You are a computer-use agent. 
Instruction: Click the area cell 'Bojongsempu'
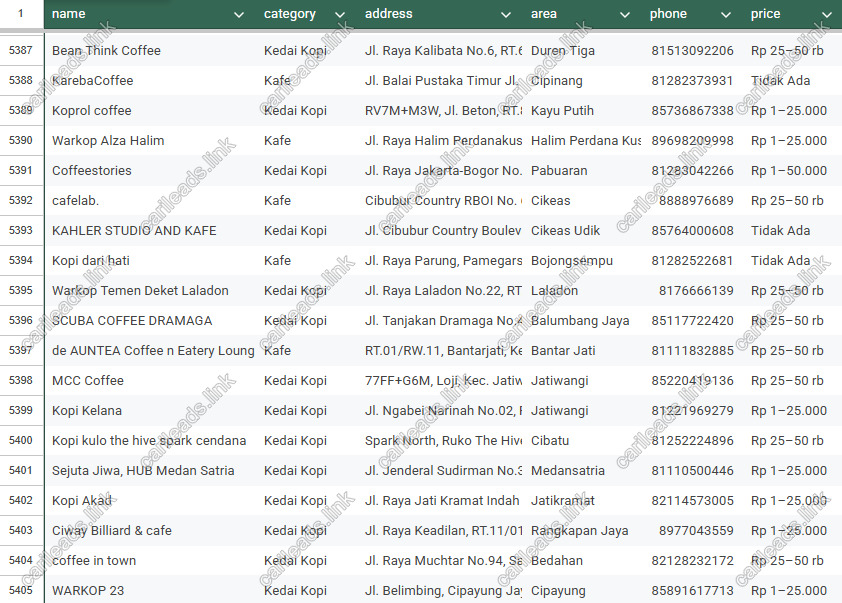click(584, 260)
